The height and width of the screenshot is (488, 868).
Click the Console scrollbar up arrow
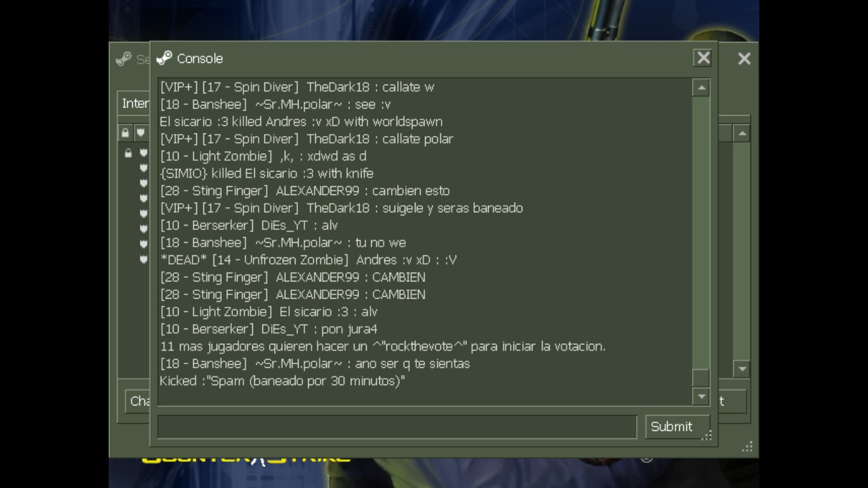[x=701, y=88]
